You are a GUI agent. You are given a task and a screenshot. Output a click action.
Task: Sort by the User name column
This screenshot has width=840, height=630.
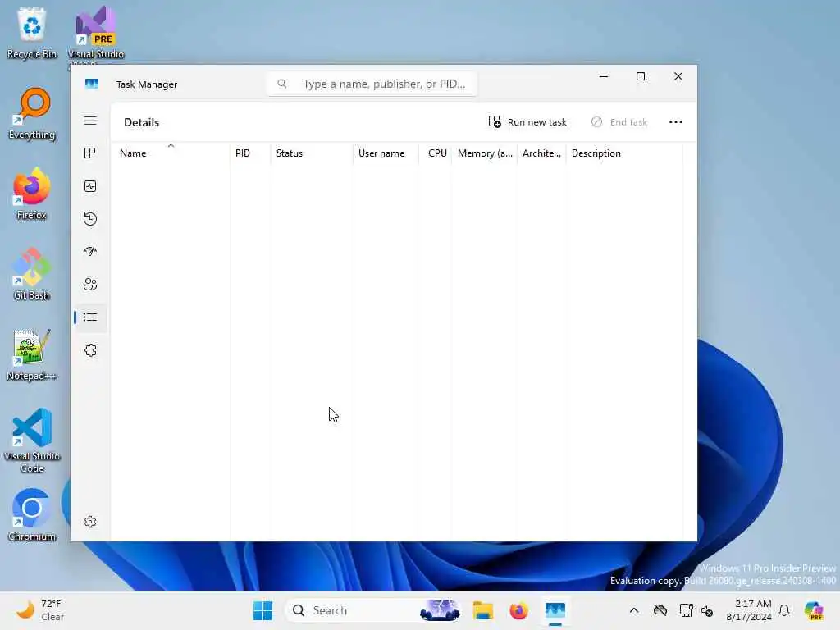click(x=386, y=153)
